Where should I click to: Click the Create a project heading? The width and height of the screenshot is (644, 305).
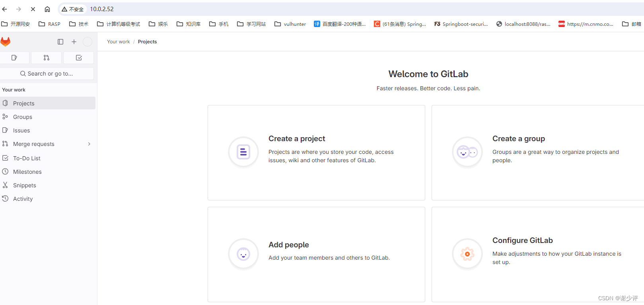click(297, 138)
